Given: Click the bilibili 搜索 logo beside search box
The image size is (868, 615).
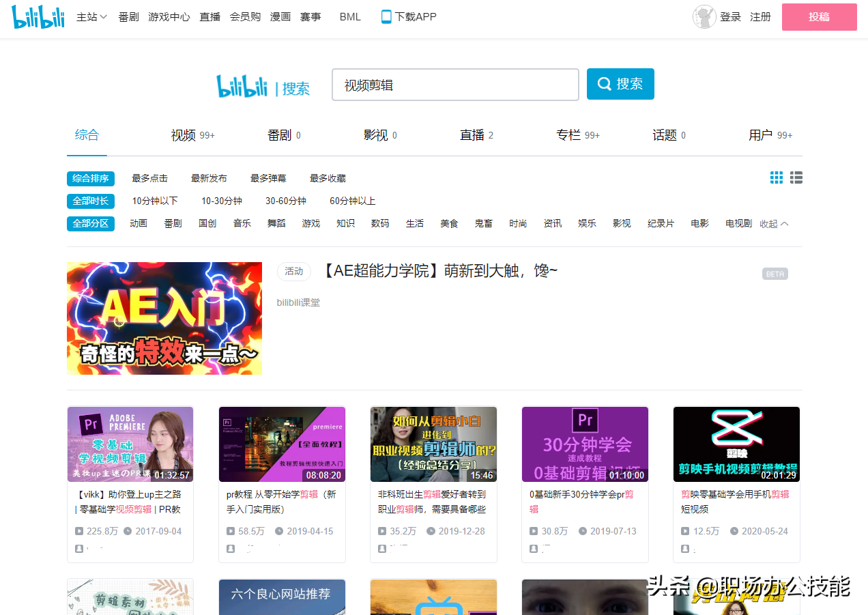Looking at the screenshot, I should (263, 87).
